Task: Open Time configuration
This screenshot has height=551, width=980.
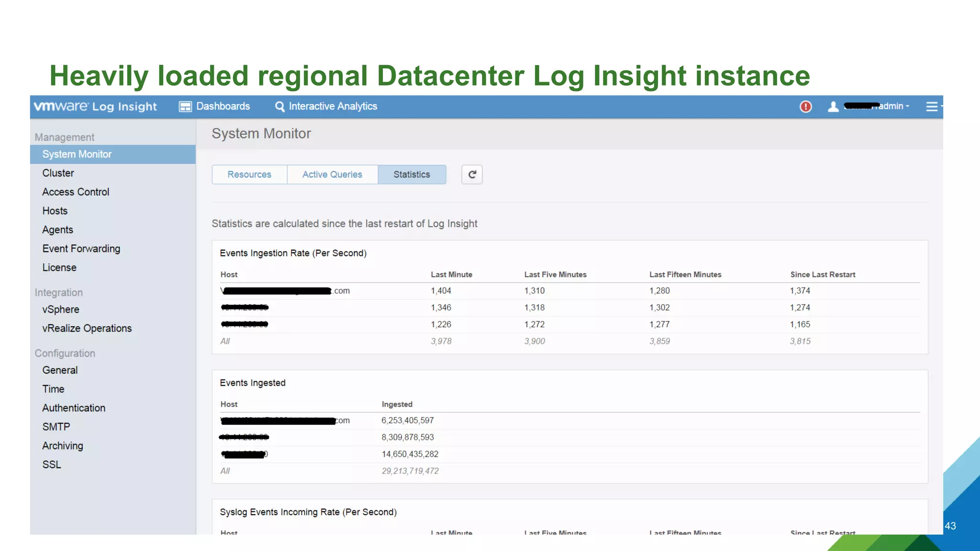Action: click(53, 389)
